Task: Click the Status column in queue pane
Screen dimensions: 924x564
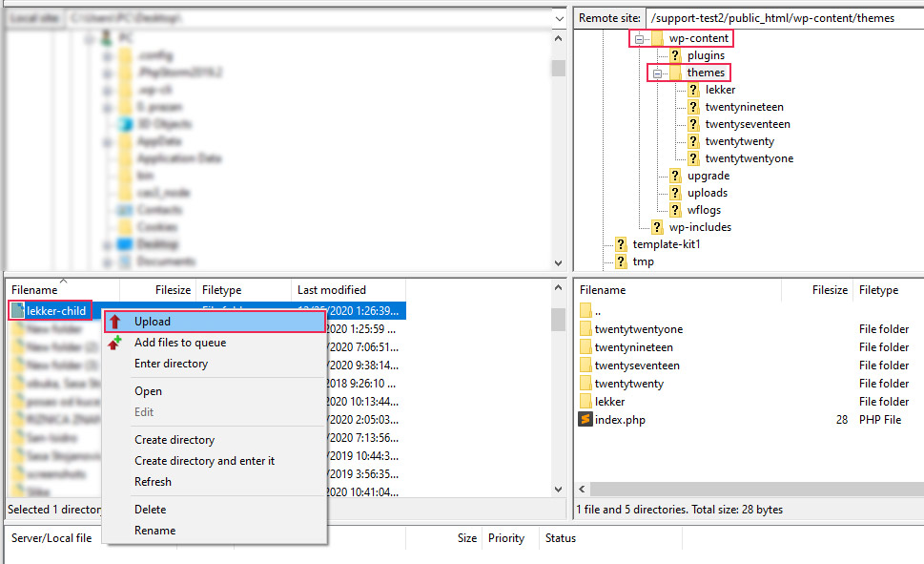Action: (x=561, y=538)
